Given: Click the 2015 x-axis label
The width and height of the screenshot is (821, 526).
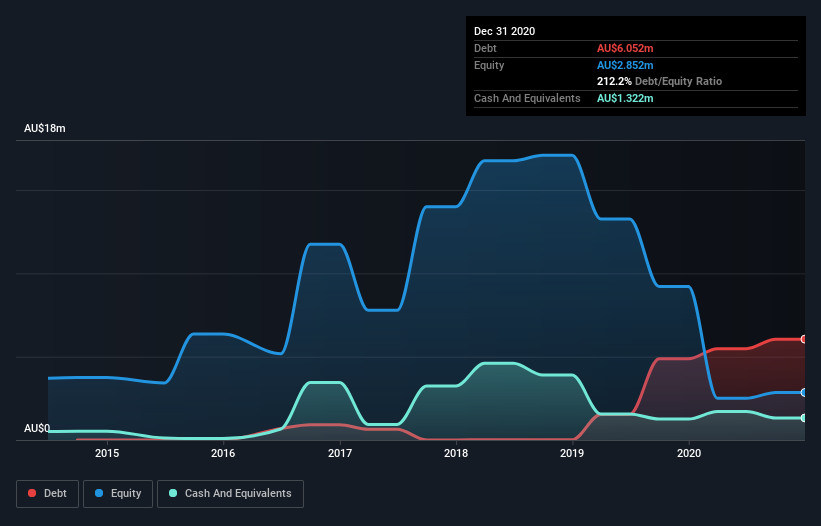Looking at the screenshot, I should coord(107,453).
